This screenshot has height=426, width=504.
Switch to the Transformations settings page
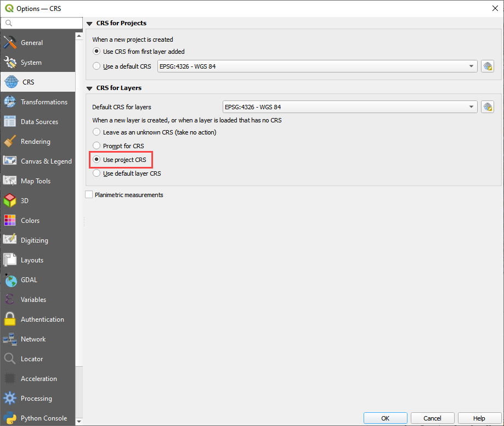click(43, 102)
